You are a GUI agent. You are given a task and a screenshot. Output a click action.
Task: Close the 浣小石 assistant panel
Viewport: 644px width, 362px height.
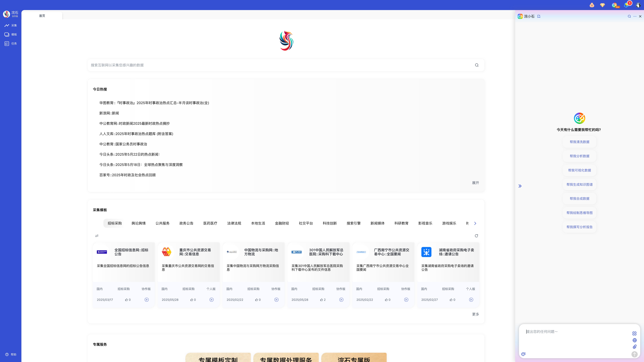coord(640,16)
